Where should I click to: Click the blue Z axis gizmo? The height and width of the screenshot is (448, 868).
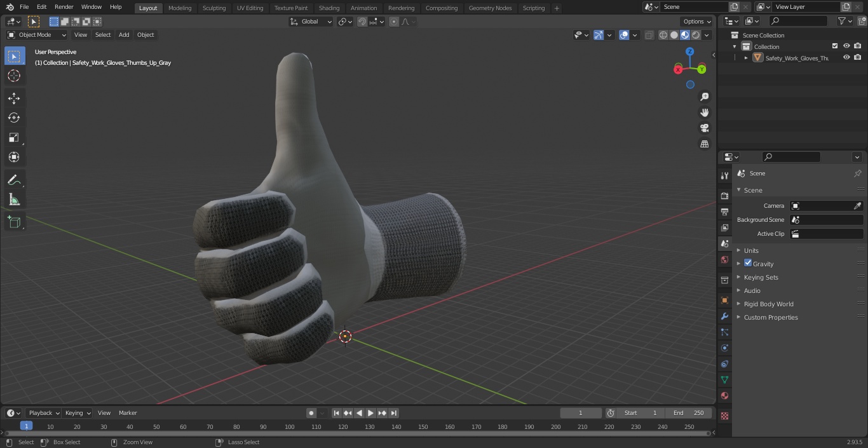690,51
